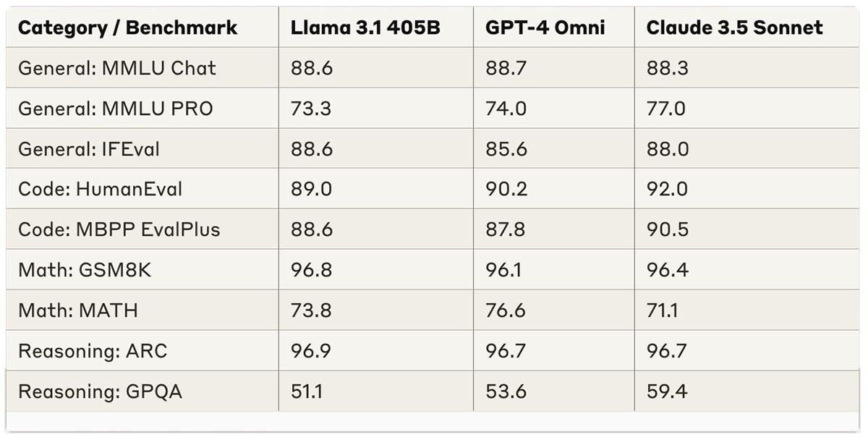Select Llama's GPQA score 51.1

[x=307, y=392]
